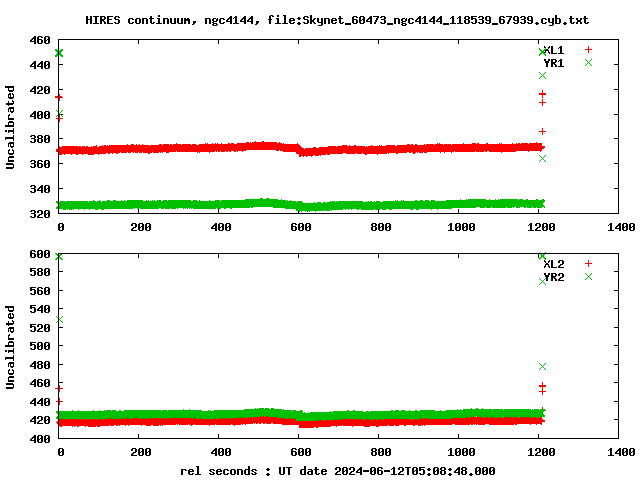This screenshot has width=640, height=480.
Task: Click the red plus marker beside XL1
Action: coord(588,50)
